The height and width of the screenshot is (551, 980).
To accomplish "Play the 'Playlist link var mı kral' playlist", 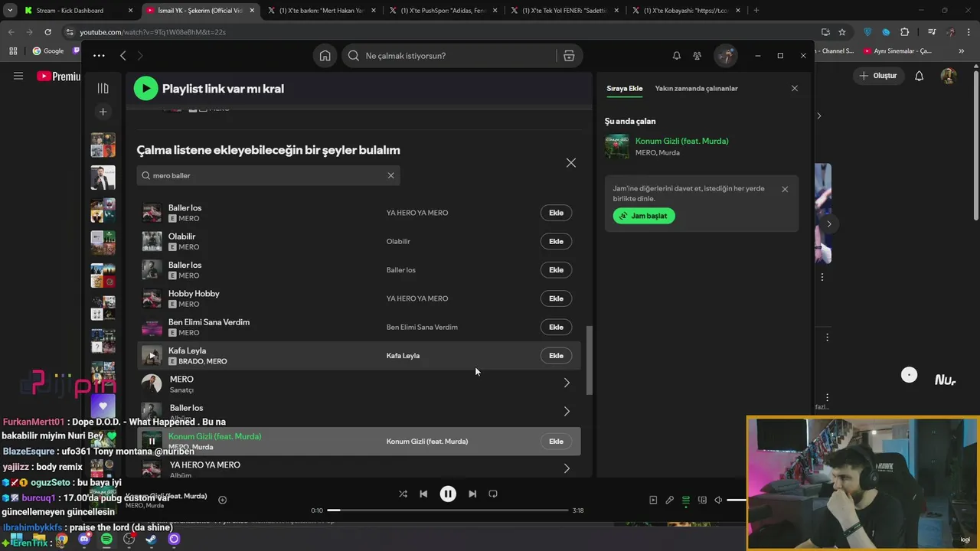I will click(x=145, y=89).
